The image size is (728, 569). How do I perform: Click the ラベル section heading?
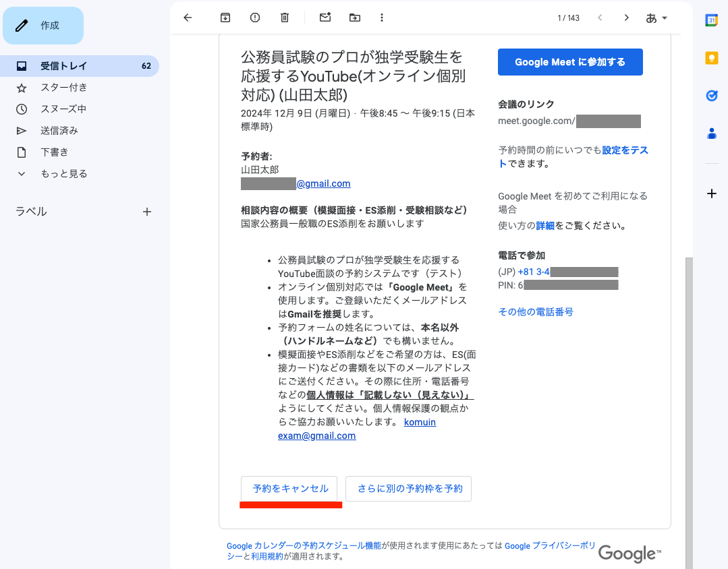click(31, 212)
